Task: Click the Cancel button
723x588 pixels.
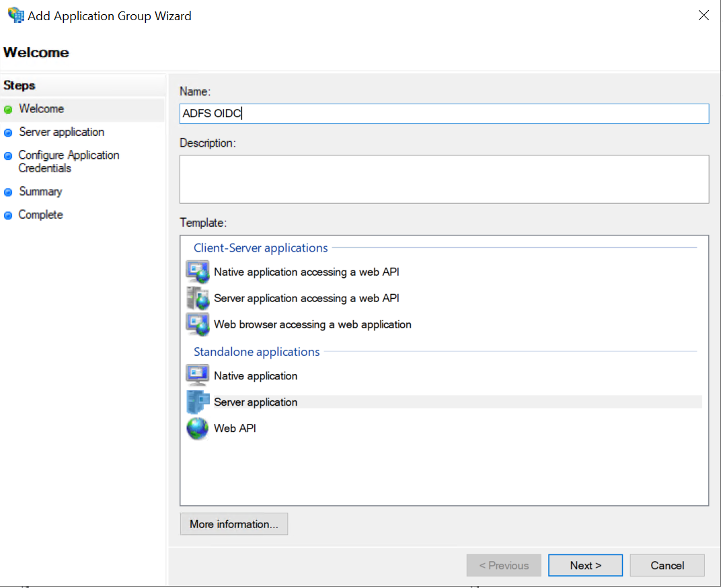Action: click(667, 565)
